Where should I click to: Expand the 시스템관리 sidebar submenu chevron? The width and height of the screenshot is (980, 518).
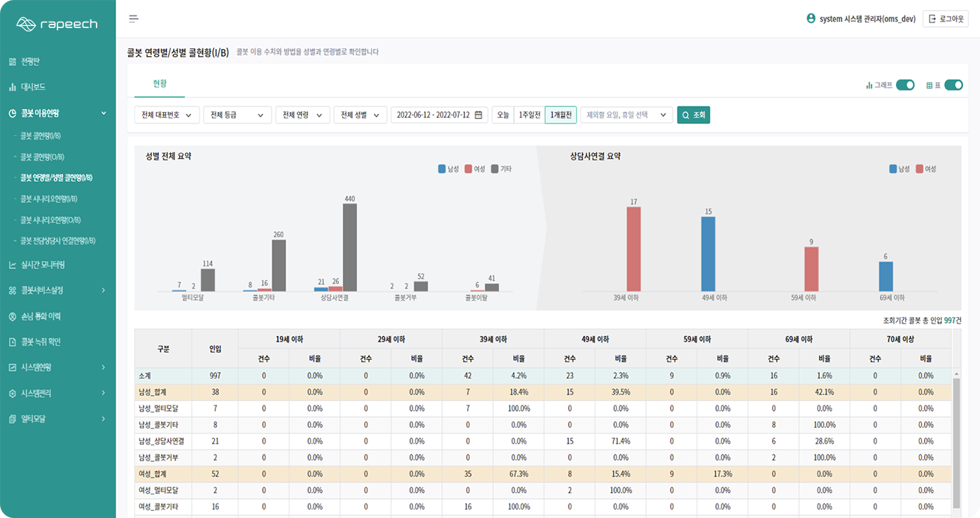click(x=104, y=393)
